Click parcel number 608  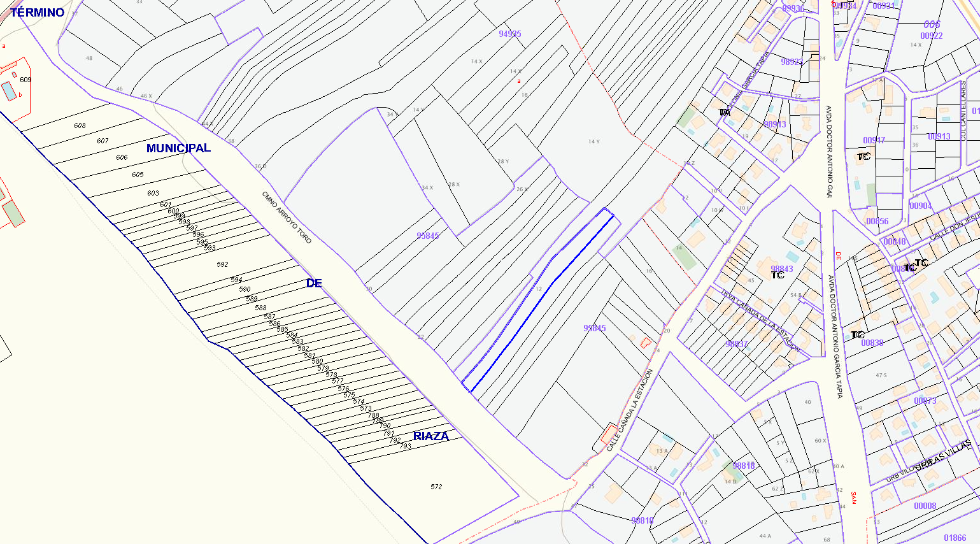click(80, 125)
